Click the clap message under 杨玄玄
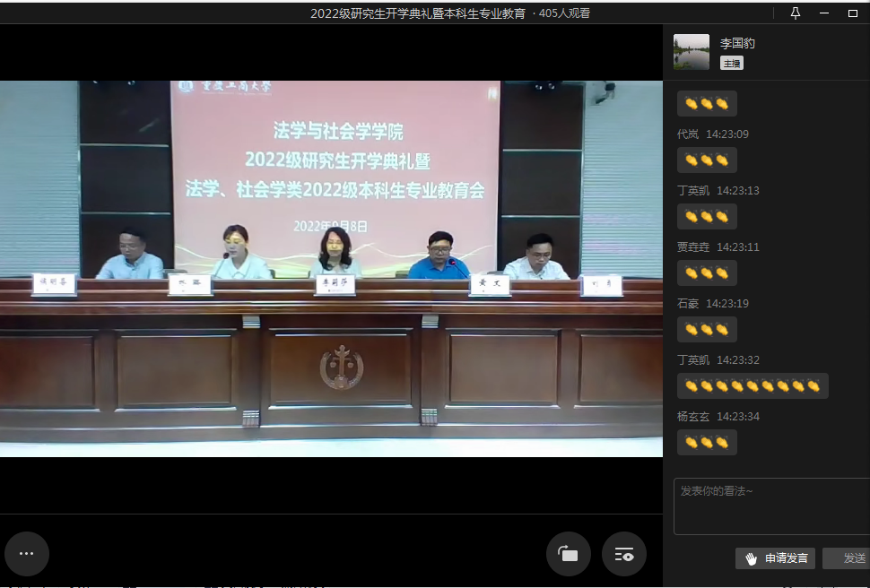This screenshot has height=588, width=870. point(707,443)
